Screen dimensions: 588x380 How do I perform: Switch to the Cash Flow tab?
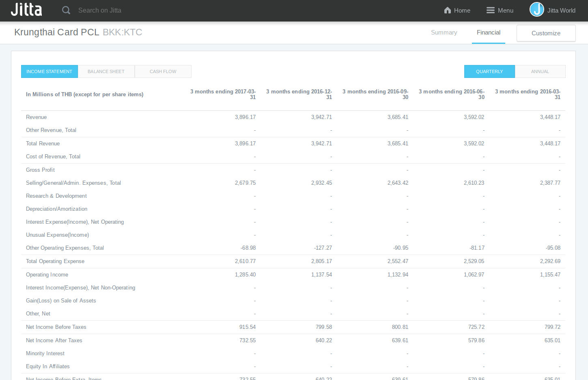tap(163, 71)
